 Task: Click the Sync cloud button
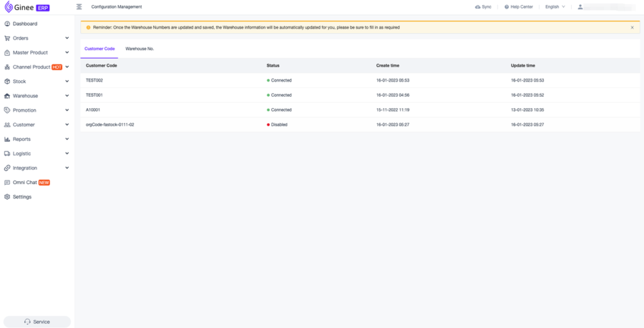pyautogui.click(x=483, y=7)
